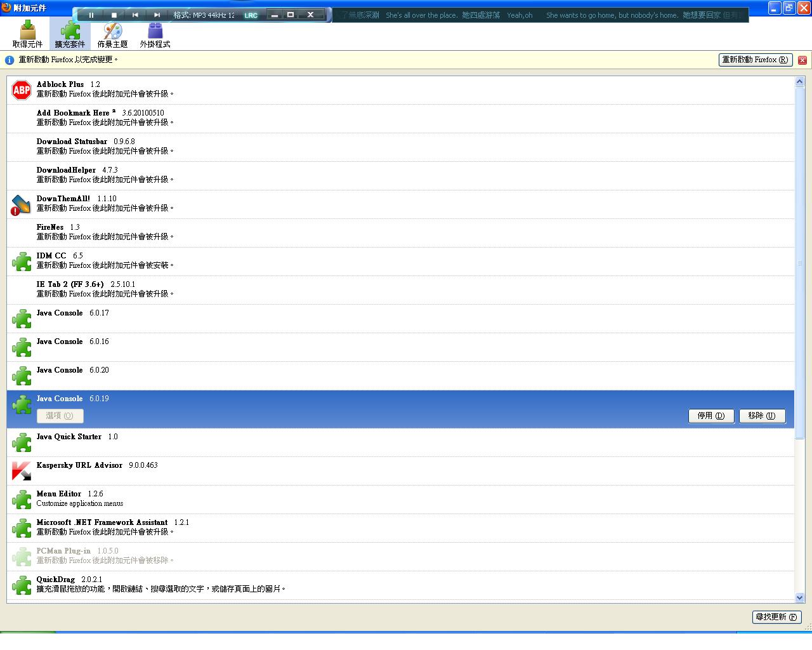Screen dimensions: 812x650
Task: Select the "FireNes" extension name
Action: (x=50, y=227)
